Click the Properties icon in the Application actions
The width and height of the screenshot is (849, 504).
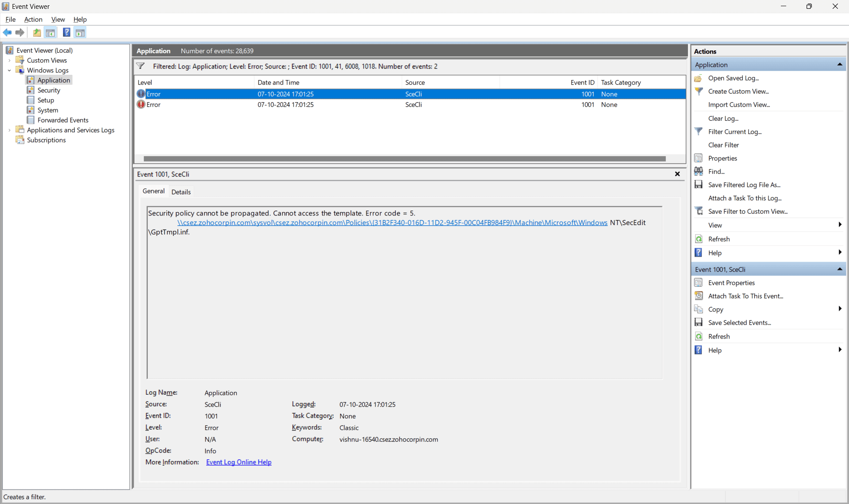click(699, 158)
